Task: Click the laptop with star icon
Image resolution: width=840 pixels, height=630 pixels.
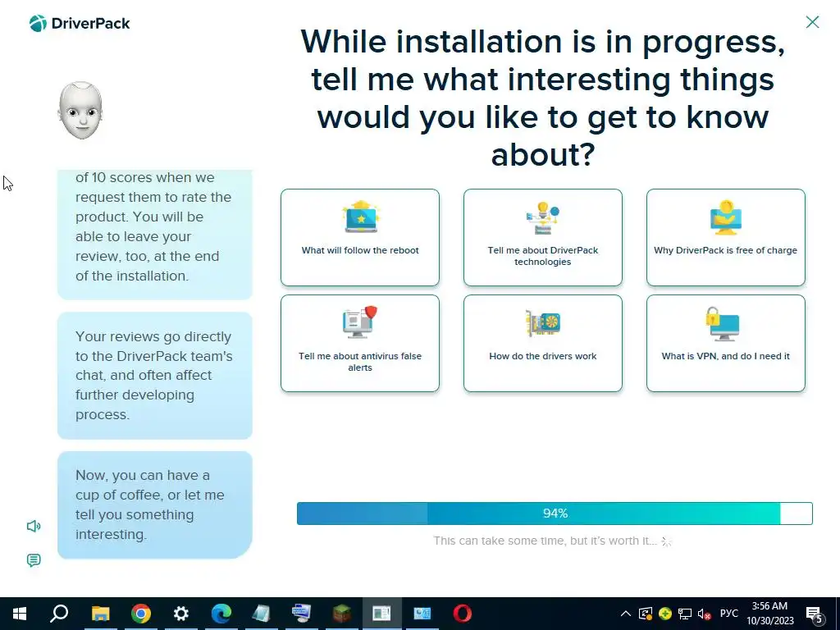Action: [x=361, y=217]
